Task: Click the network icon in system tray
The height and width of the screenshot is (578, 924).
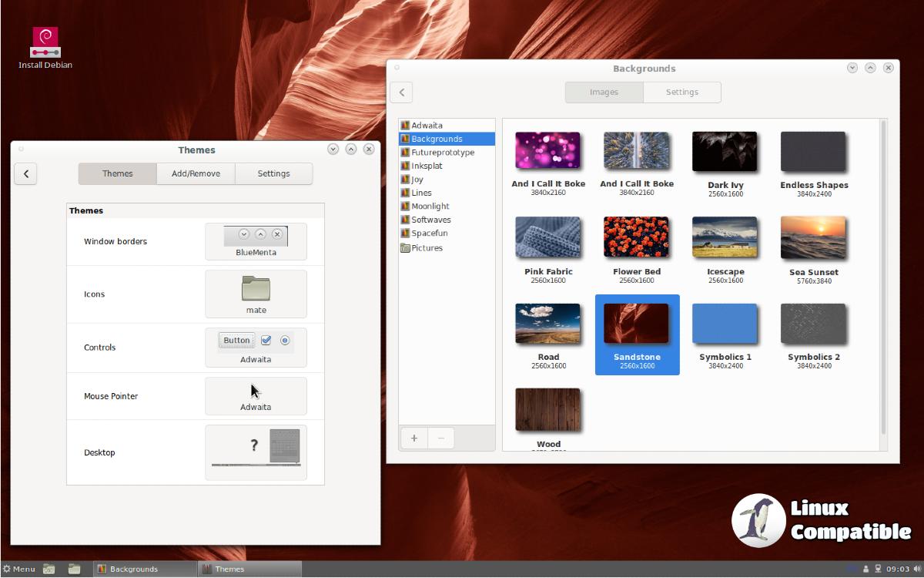Action: [878, 569]
